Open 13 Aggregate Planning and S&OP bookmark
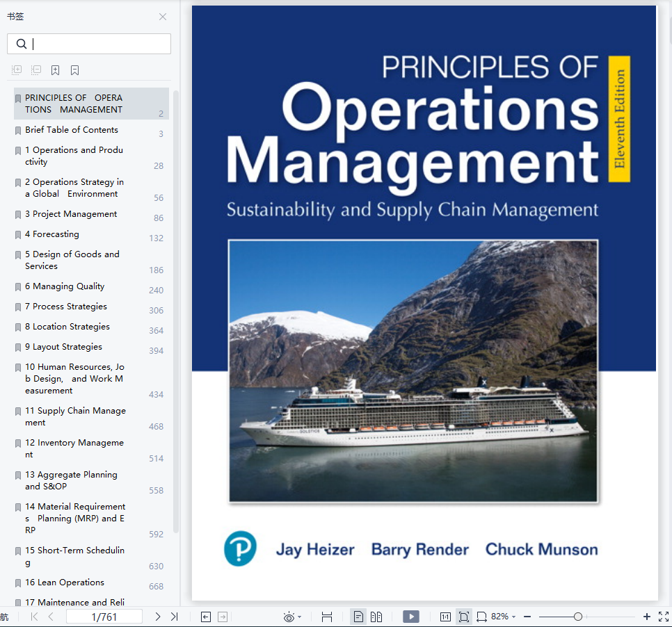Screen dimensions: 672x627 (91, 480)
